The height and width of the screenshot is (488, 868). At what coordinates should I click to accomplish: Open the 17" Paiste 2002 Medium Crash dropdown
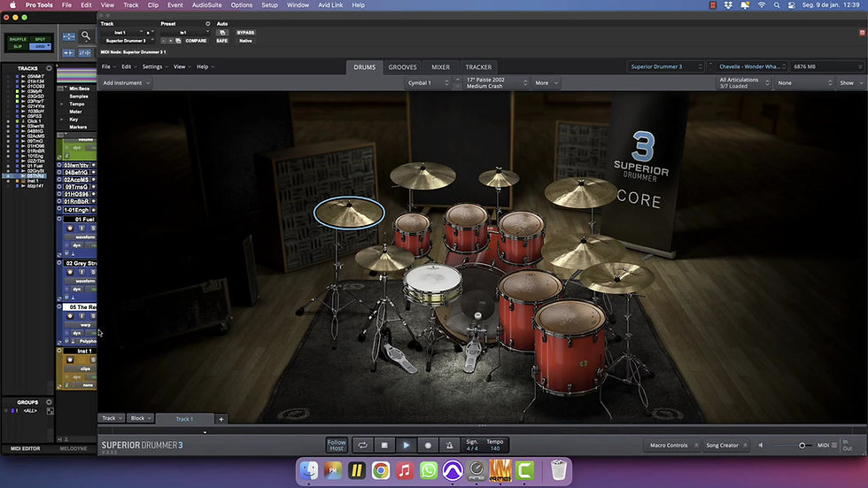point(497,83)
